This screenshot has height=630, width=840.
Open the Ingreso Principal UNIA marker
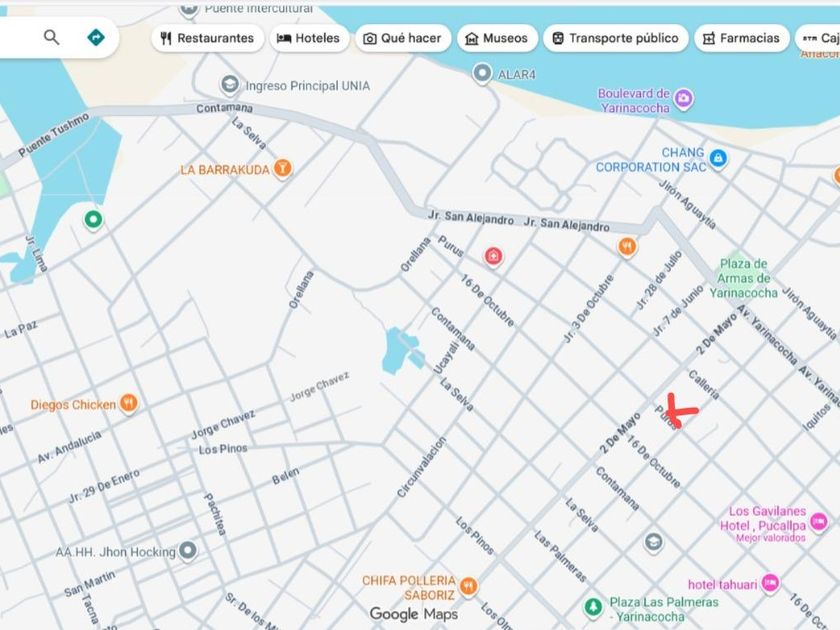230,85
